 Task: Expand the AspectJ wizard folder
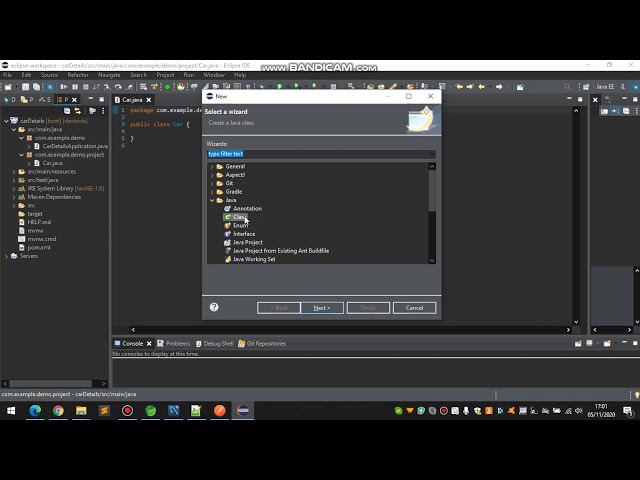pyautogui.click(x=212, y=175)
